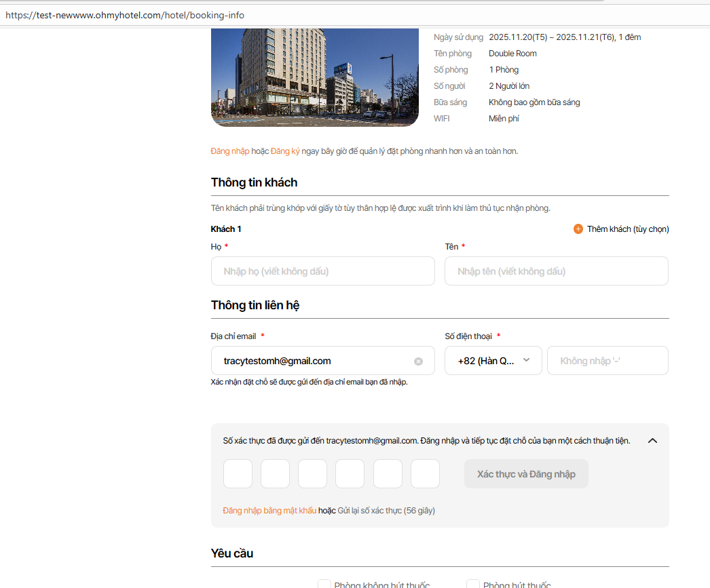Click the 'Khách 1' label
Viewport: 710px width, 588px height.
point(226,229)
